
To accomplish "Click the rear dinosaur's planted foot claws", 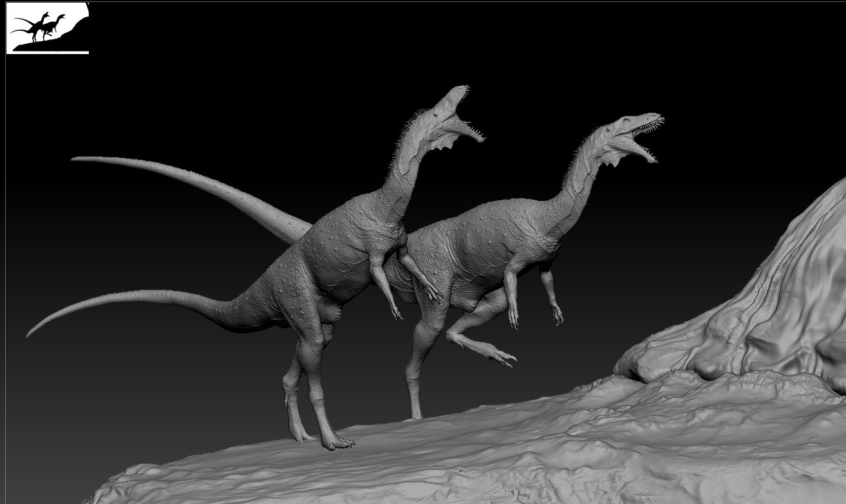I will click(338, 443).
